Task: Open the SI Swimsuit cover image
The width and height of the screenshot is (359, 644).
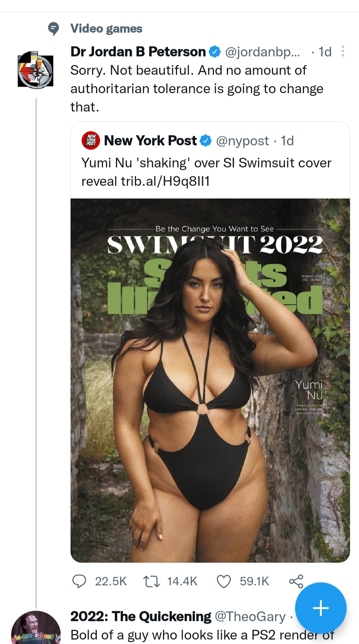Action: (210, 381)
